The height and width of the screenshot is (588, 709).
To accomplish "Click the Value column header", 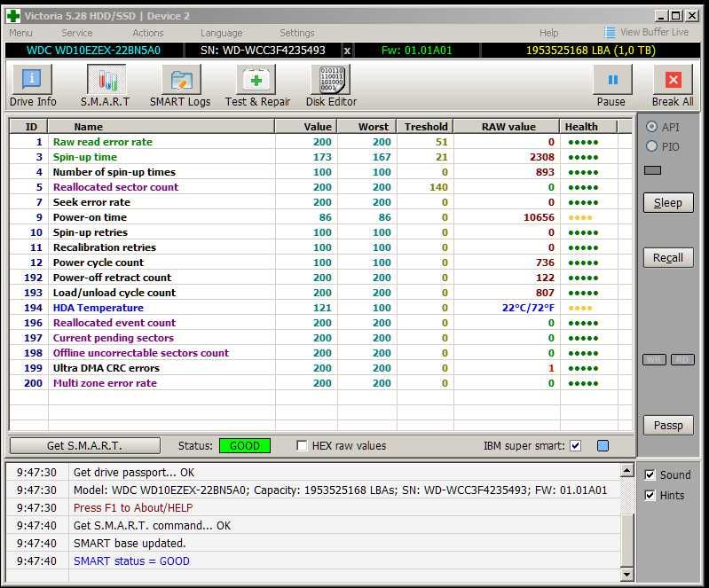I will (x=306, y=127).
